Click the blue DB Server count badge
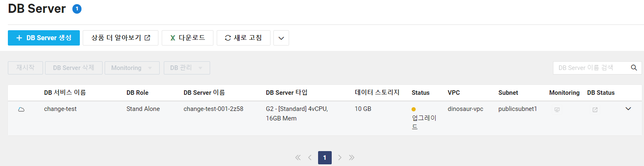Viewport: 644px width, 166px height. [77, 9]
